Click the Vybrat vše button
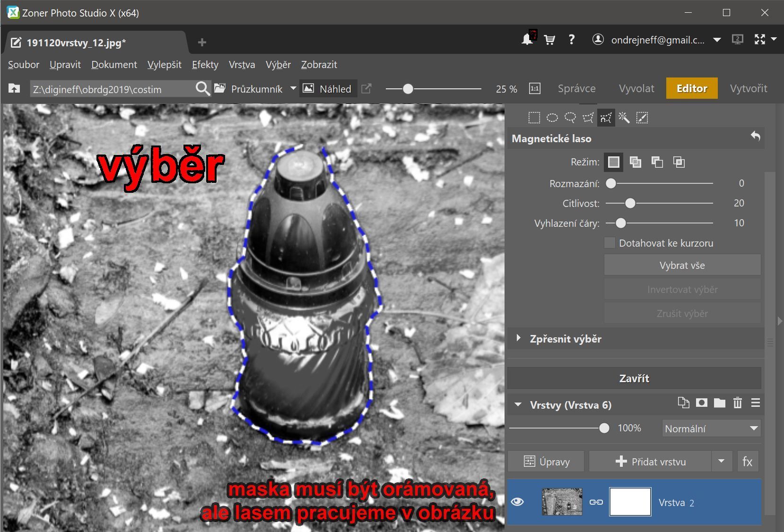 682,265
